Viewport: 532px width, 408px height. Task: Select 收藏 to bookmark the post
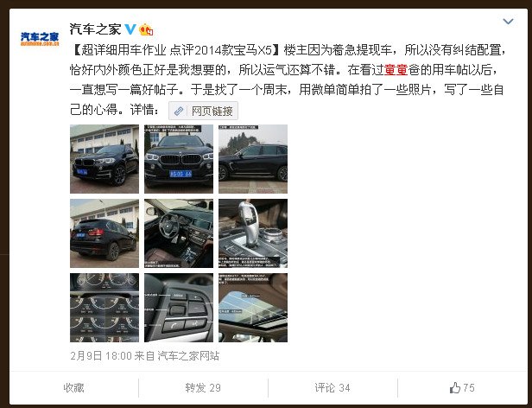(73, 387)
